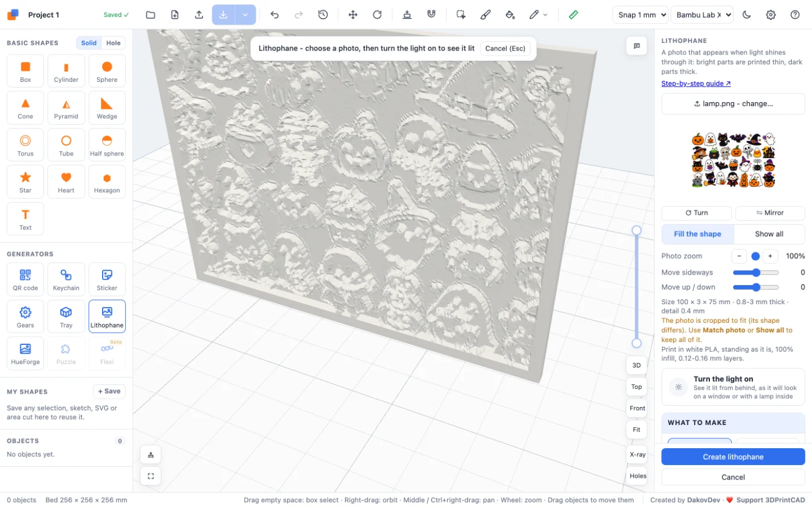Open the folder icon in top toolbar
The height and width of the screenshot is (508, 812).
pyautogui.click(x=151, y=15)
